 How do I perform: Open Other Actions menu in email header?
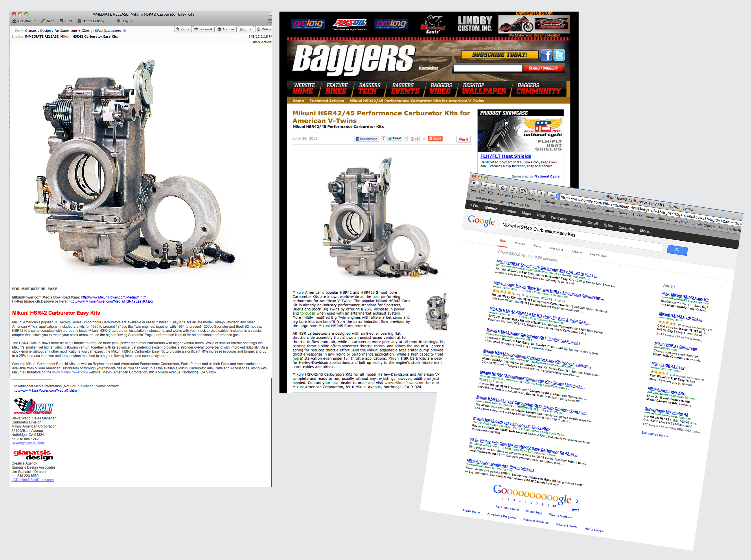(x=262, y=42)
